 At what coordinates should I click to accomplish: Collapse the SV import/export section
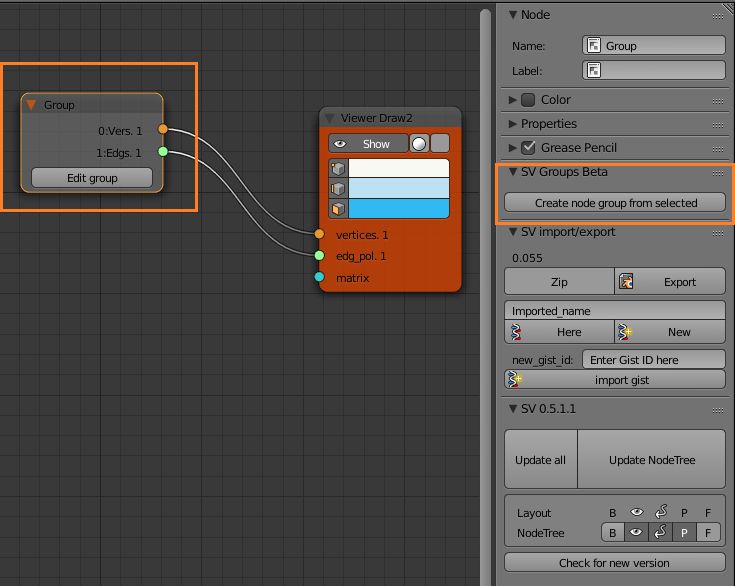pos(513,232)
